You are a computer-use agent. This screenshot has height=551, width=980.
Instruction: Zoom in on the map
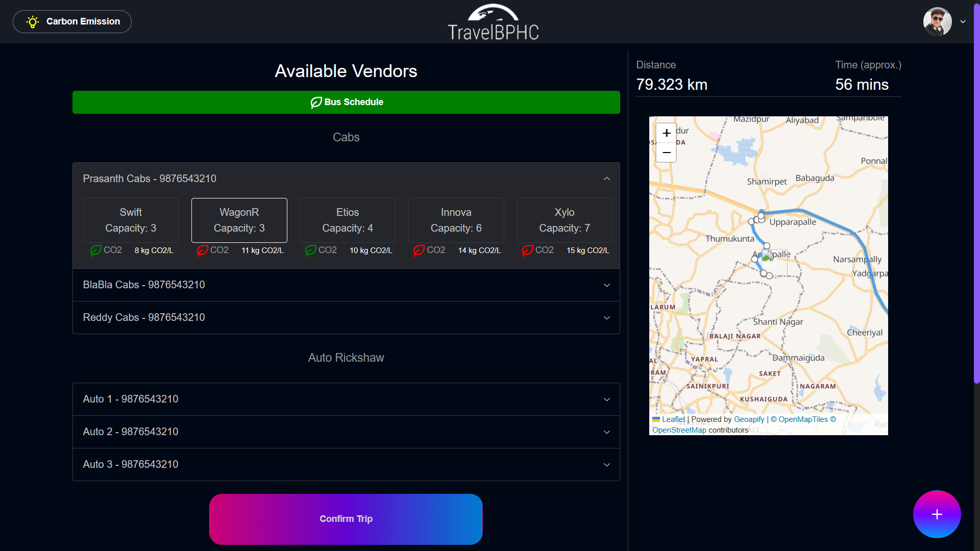tap(666, 133)
